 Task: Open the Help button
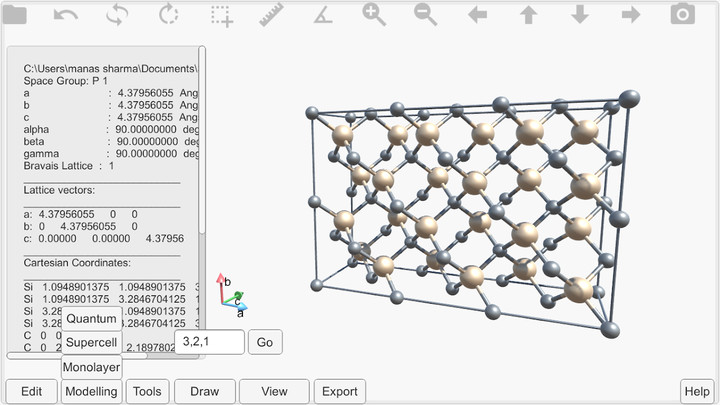point(696,391)
